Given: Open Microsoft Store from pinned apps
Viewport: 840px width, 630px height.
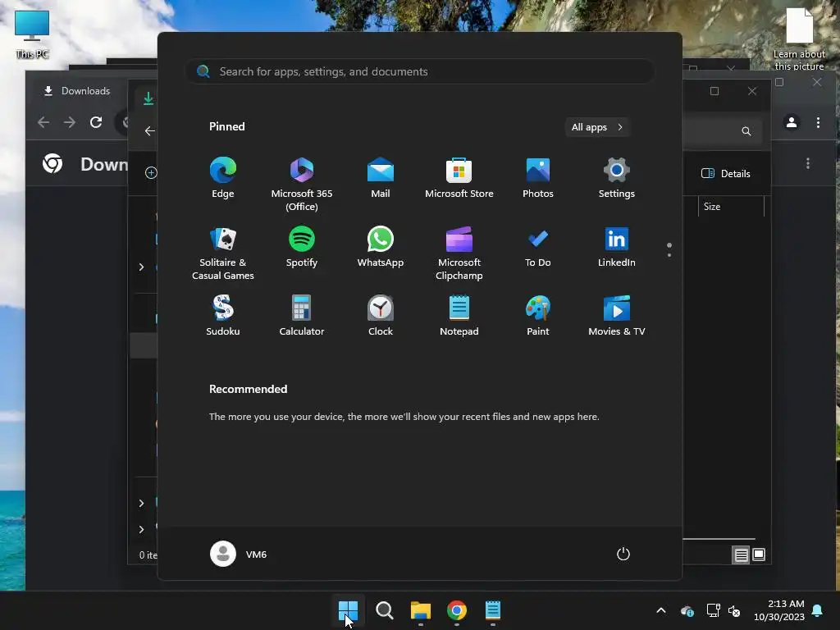Looking at the screenshot, I should point(459,178).
